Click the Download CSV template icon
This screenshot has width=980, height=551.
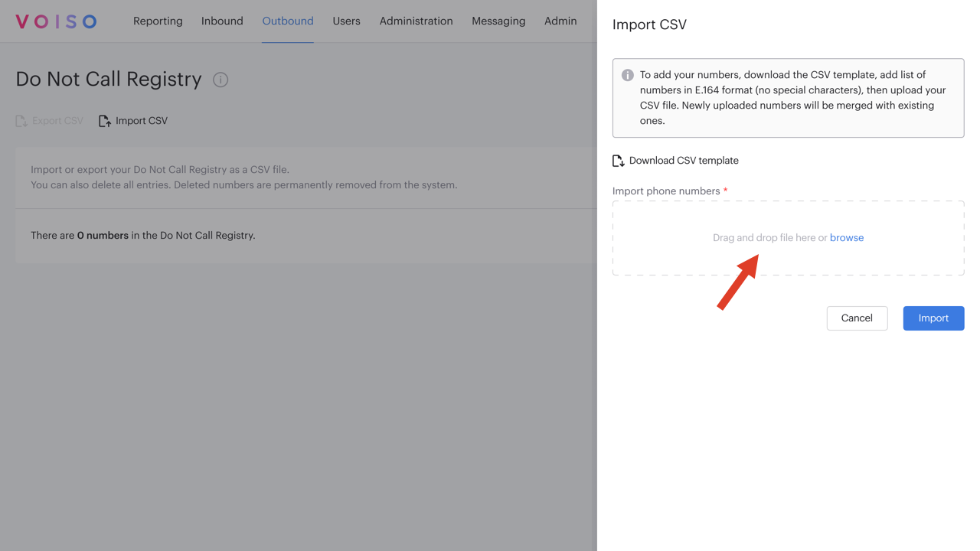click(x=617, y=160)
